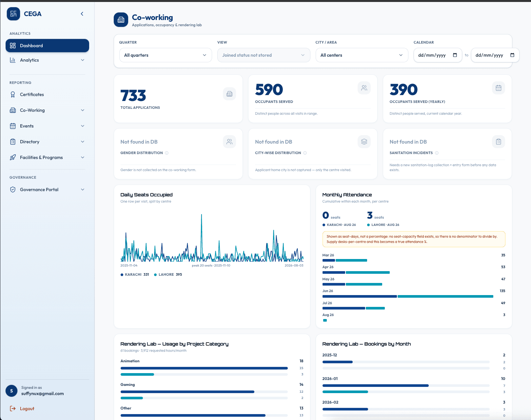Expand the Co-Working sidebar section
The image size is (531, 420).
[47, 110]
